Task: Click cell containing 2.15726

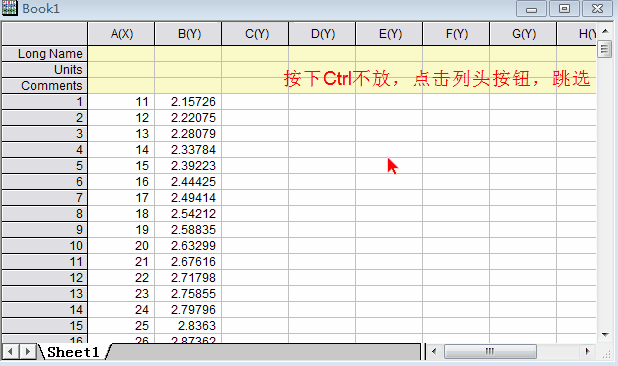Action: pyautogui.click(x=188, y=102)
